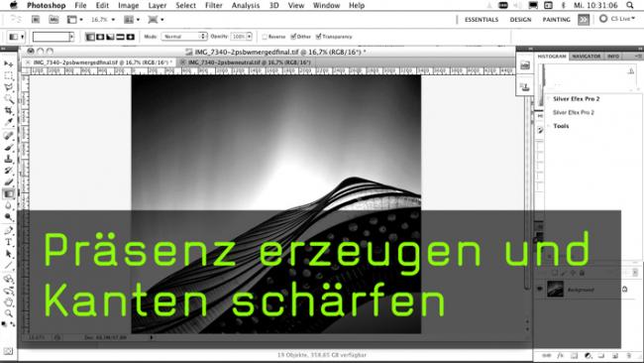Viewport: 644px width, 363px height.
Task: Choose Linear Gradient style
Action: pos(90,37)
